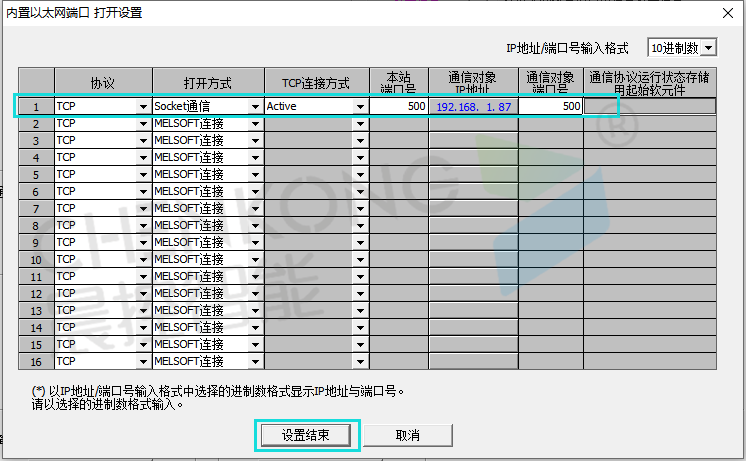Image resolution: width=746 pixels, height=461 pixels.
Task: Click row 1 本站端口号 field
Action: (x=398, y=106)
